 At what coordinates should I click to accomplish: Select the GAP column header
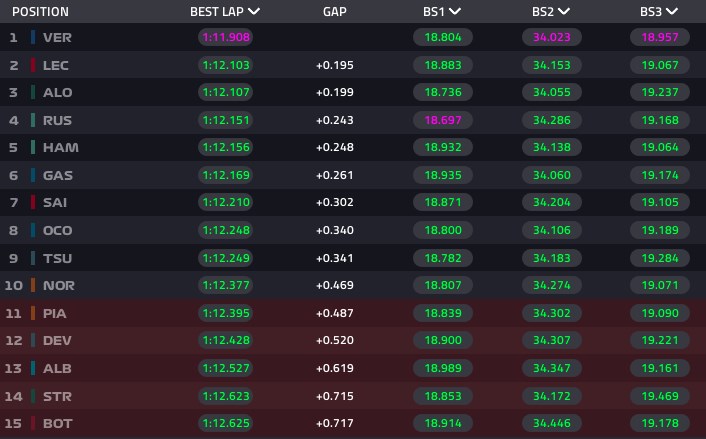coord(335,12)
